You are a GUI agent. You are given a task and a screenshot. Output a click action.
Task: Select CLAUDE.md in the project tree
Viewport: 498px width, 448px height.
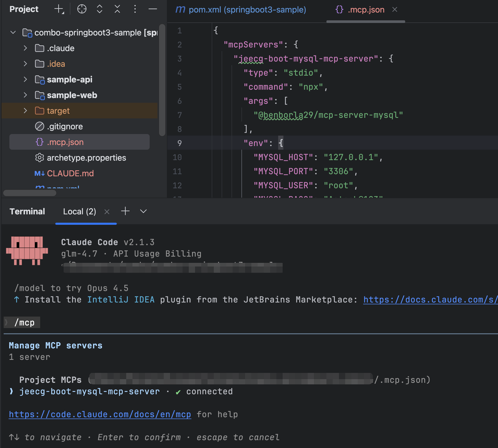click(x=70, y=173)
